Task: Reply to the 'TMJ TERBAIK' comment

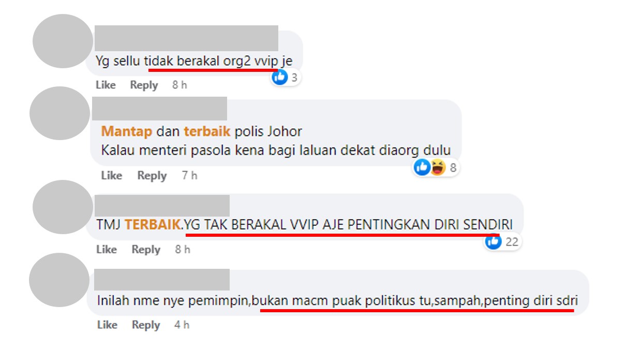Action: tap(146, 250)
